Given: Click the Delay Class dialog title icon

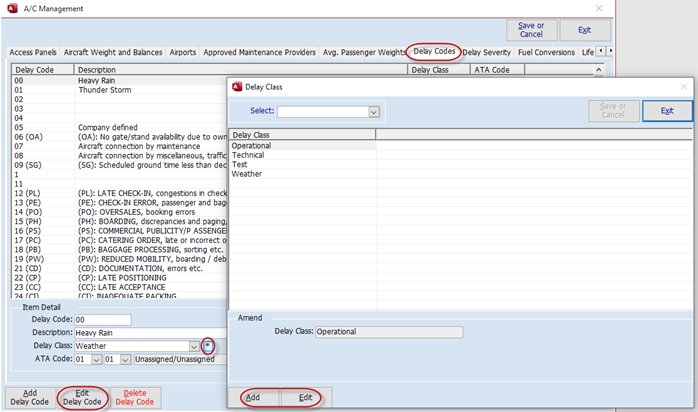Looking at the screenshot, I should click(237, 87).
